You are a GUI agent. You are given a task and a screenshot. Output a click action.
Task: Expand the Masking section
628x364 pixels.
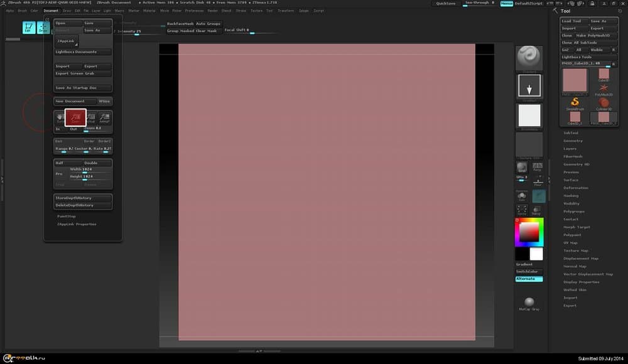coord(571,196)
